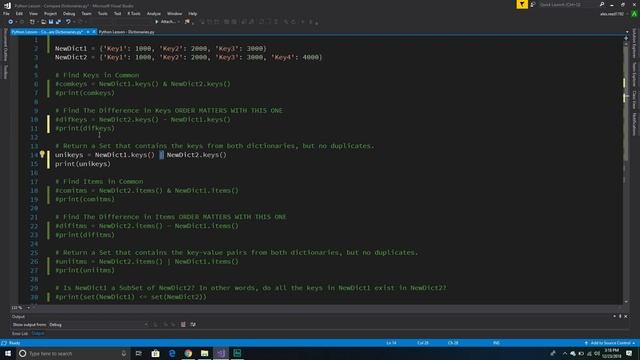This screenshot has width=640, height=360.
Task: Close the active Compare Dictionaries.py tab
Action: [x=93, y=32]
